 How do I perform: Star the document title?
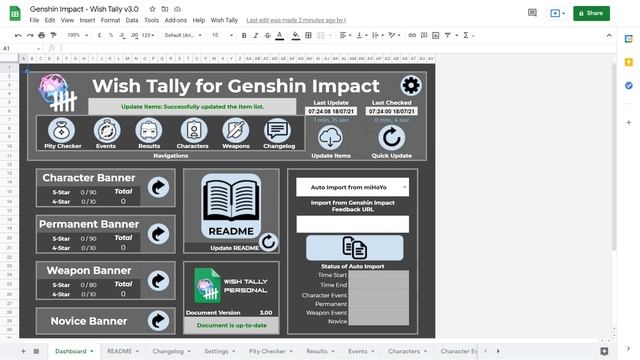tap(152, 9)
